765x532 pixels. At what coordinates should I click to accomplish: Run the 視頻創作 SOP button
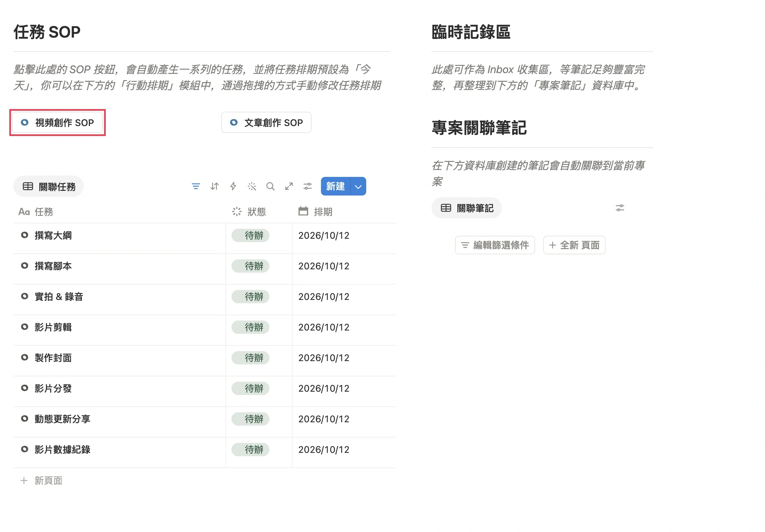pos(57,123)
